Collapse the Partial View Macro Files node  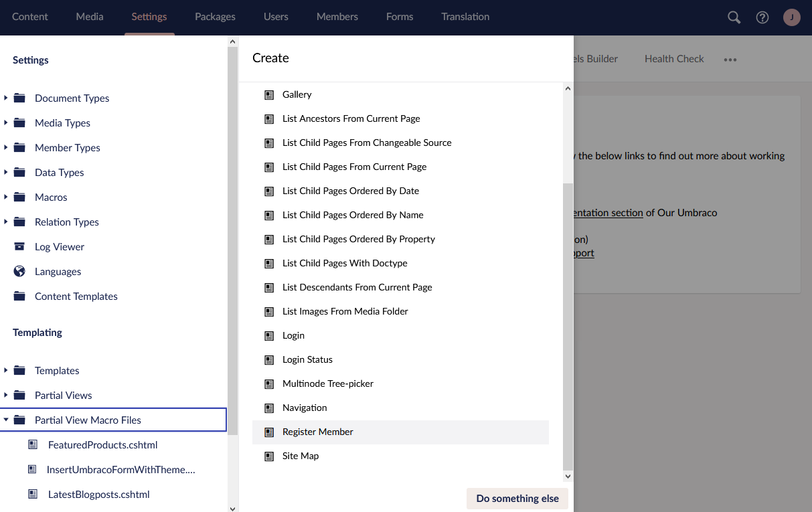click(x=6, y=420)
